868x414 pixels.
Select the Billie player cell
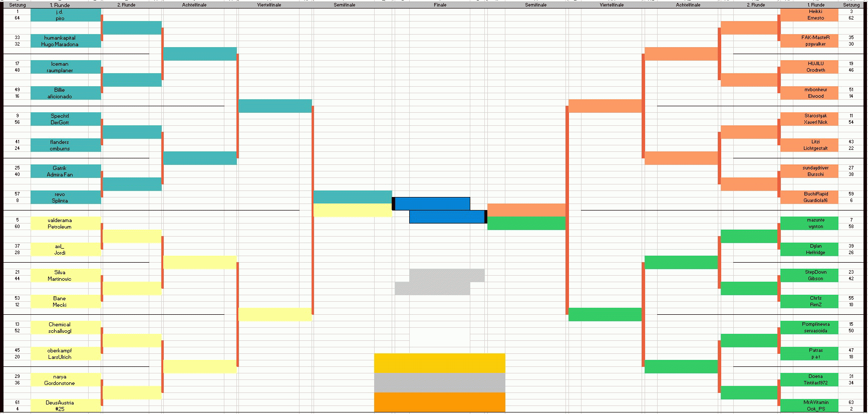pyautogui.click(x=66, y=90)
